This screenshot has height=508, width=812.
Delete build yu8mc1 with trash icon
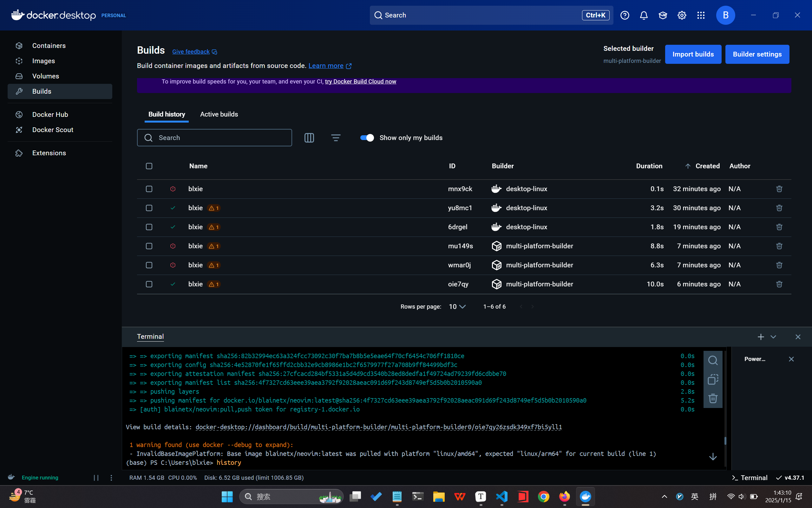click(x=779, y=208)
